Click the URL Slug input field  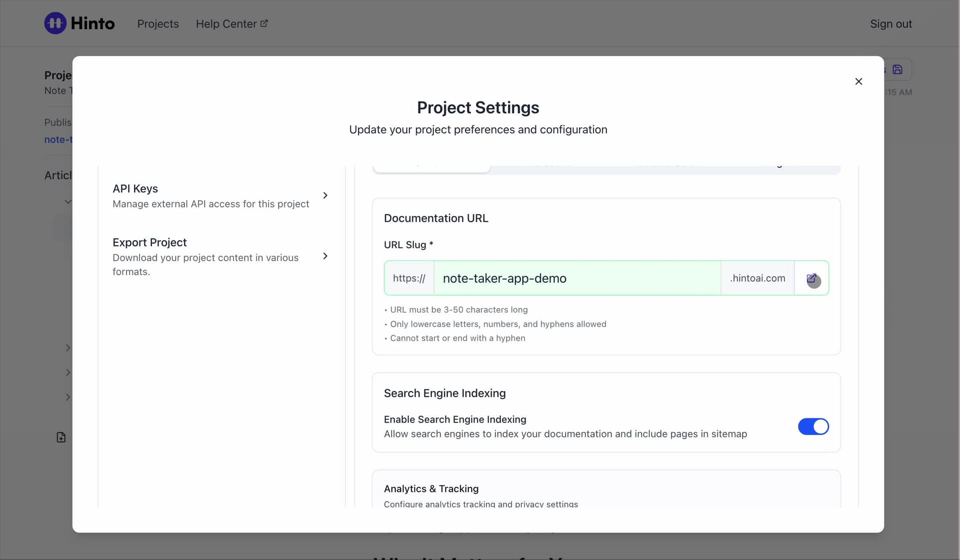576,278
